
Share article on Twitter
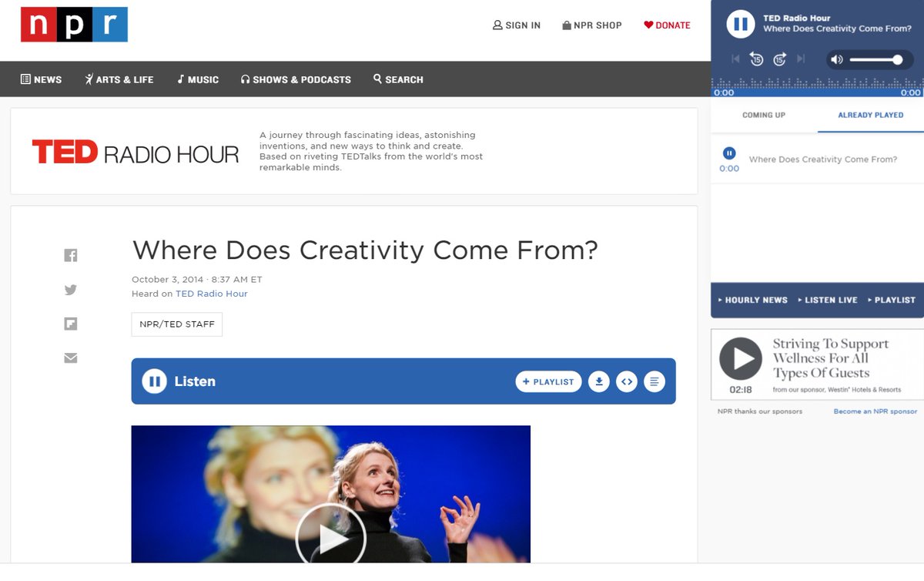click(x=71, y=290)
